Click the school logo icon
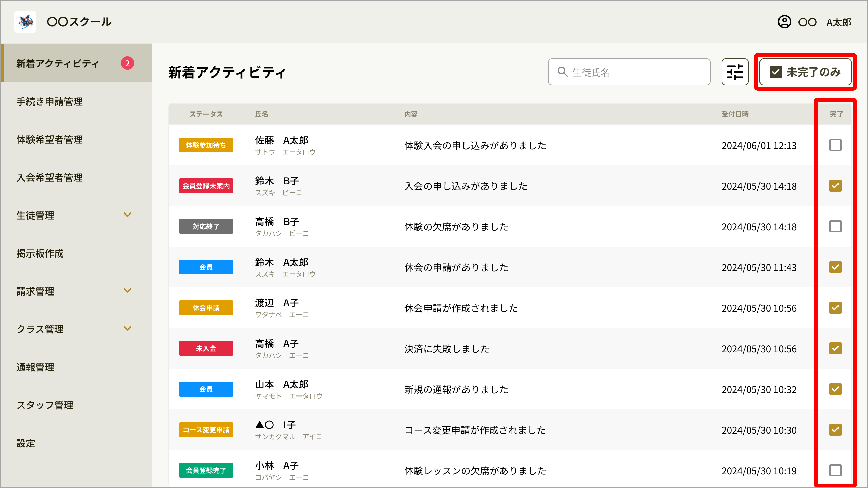Image resolution: width=868 pixels, height=488 pixels. [x=25, y=22]
